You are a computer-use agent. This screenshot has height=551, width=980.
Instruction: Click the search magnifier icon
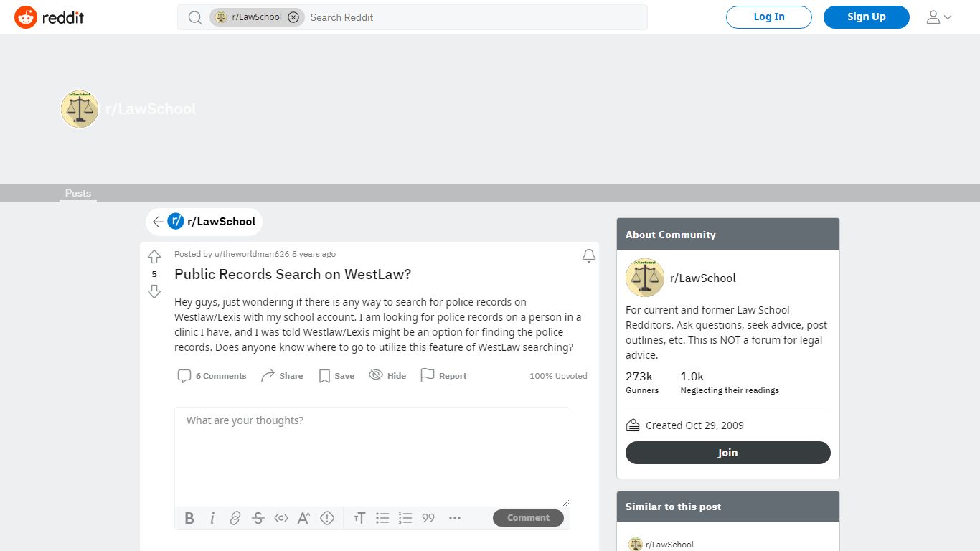(x=195, y=17)
